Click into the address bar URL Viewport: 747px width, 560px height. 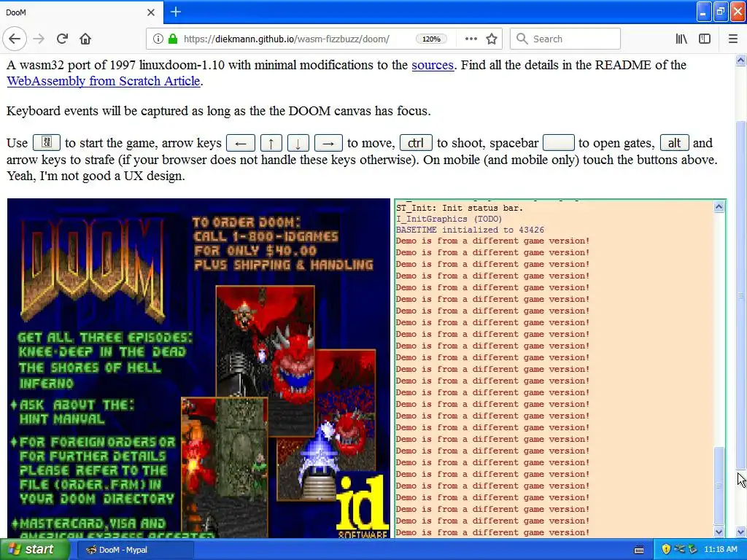(x=286, y=39)
